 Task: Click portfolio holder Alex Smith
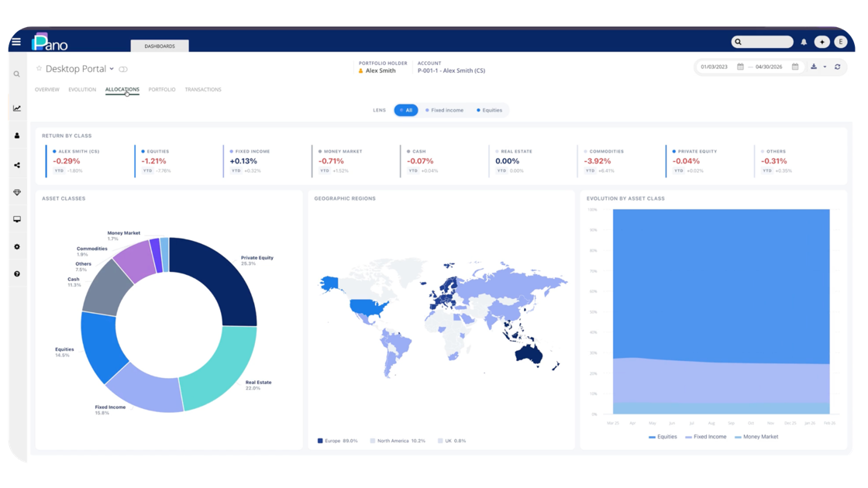(x=381, y=70)
